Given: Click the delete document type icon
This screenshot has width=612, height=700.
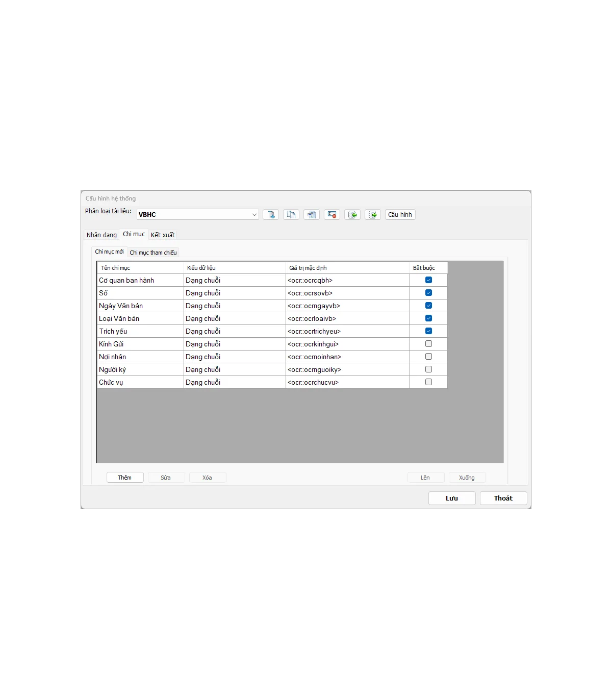Looking at the screenshot, I should (332, 215).
